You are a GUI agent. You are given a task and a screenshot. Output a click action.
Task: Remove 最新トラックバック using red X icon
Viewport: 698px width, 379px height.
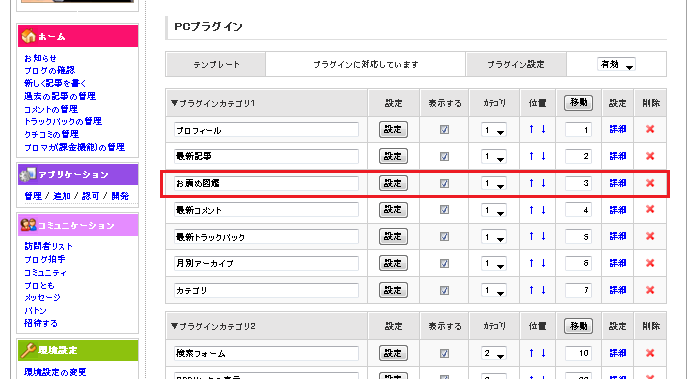point(650,236)
